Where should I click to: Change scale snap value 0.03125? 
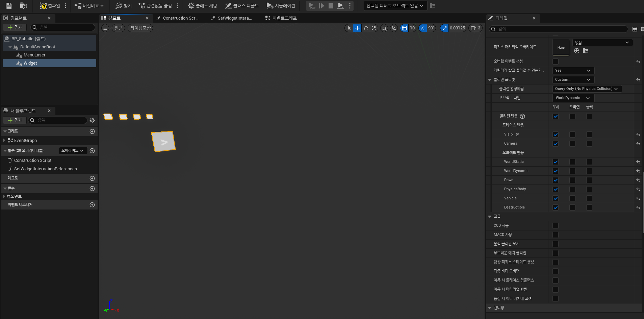457,28
